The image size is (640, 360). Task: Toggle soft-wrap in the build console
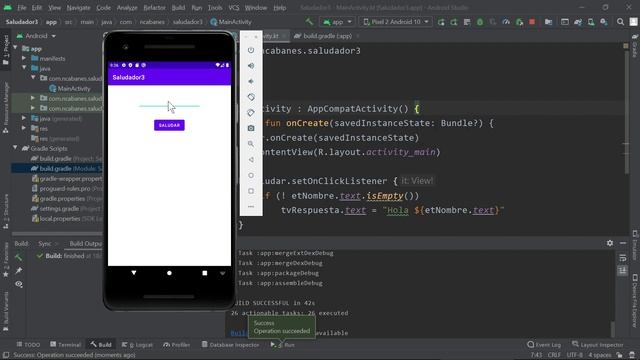coord(622,258)
